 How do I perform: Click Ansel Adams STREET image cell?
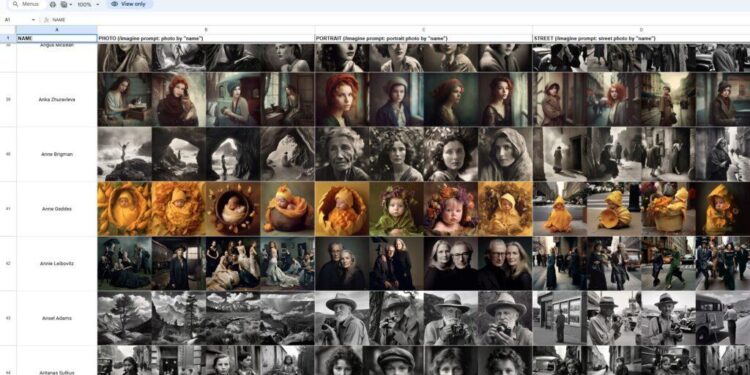tap(641, 318)
